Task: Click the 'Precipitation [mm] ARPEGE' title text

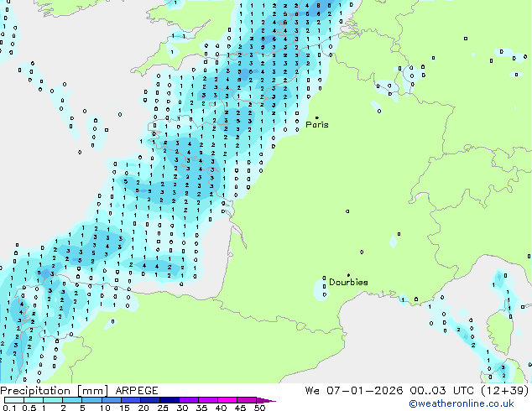Action: [79, 391]
